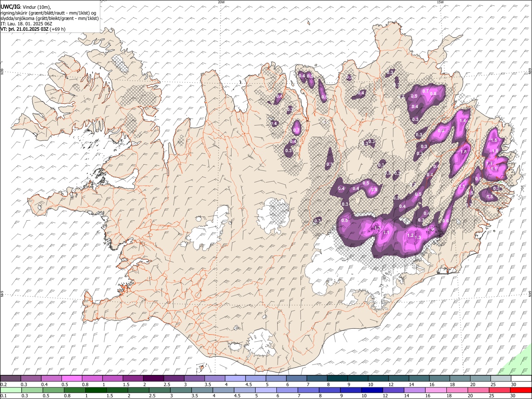Click the UWC/IG title text
Viewport: 532px width, 399px height.
click(10, 7)
